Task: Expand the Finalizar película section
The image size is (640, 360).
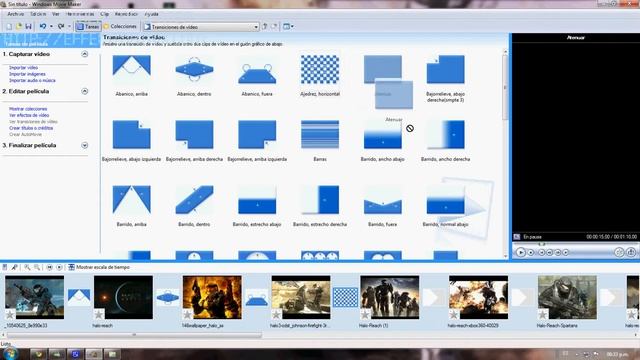Action: [84, 145]
